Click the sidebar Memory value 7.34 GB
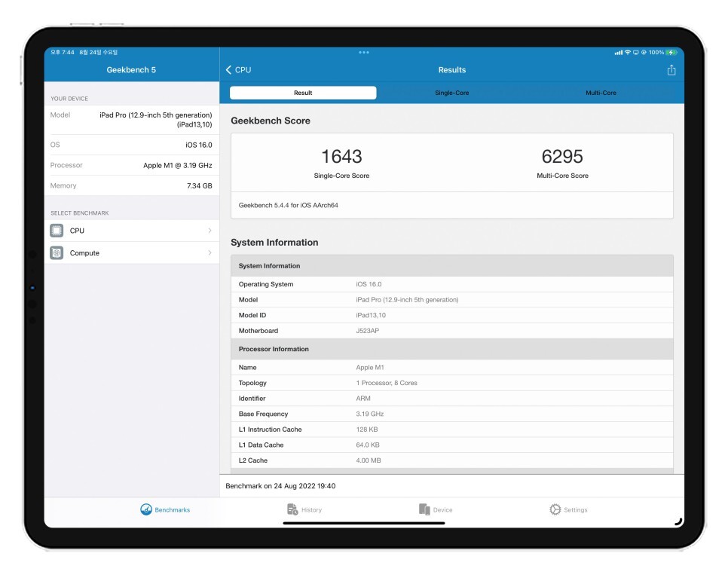This screenshot has width=728, height=575. point(200,186)
